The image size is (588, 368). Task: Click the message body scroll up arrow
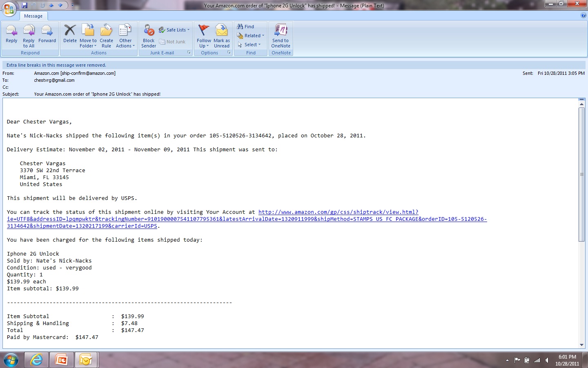581,104
